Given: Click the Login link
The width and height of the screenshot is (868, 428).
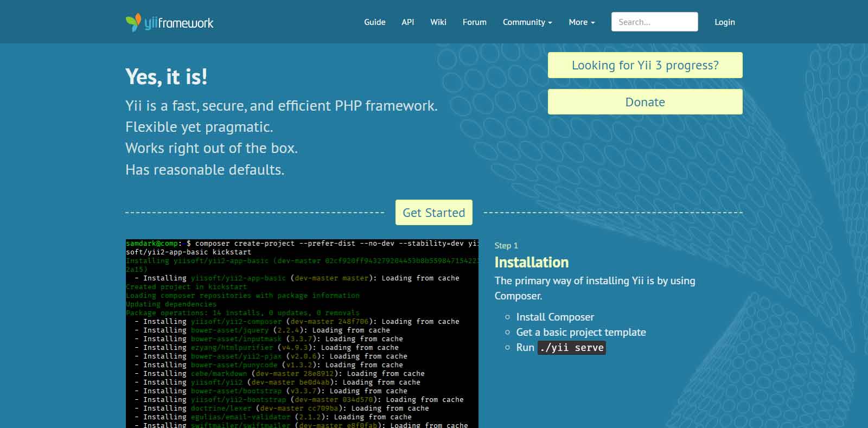Looking at the screenshot, I should 725,22.
